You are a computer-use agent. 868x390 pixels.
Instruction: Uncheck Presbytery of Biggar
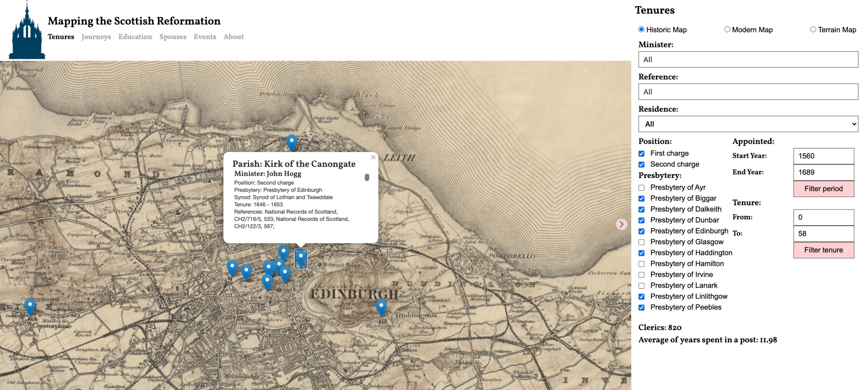[642, 199]
